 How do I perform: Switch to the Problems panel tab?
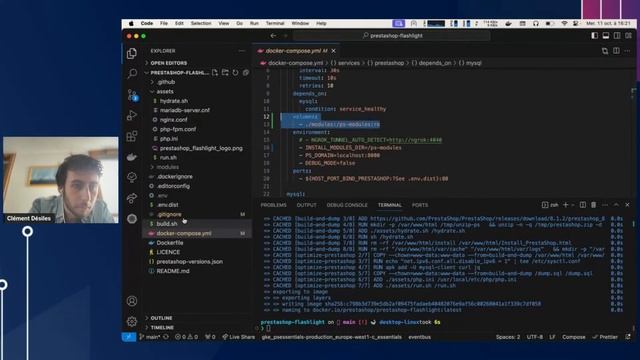273,205
